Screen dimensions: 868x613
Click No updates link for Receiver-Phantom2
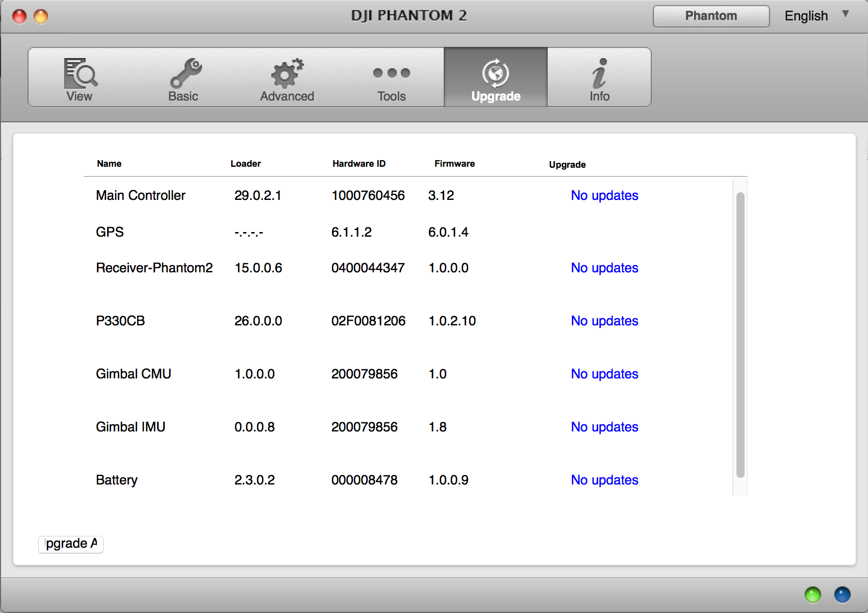pos(604,268)
